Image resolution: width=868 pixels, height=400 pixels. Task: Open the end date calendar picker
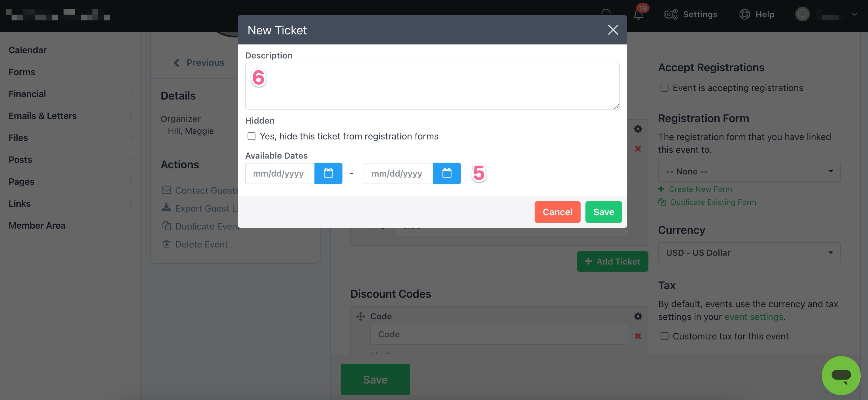pos(447,173)
